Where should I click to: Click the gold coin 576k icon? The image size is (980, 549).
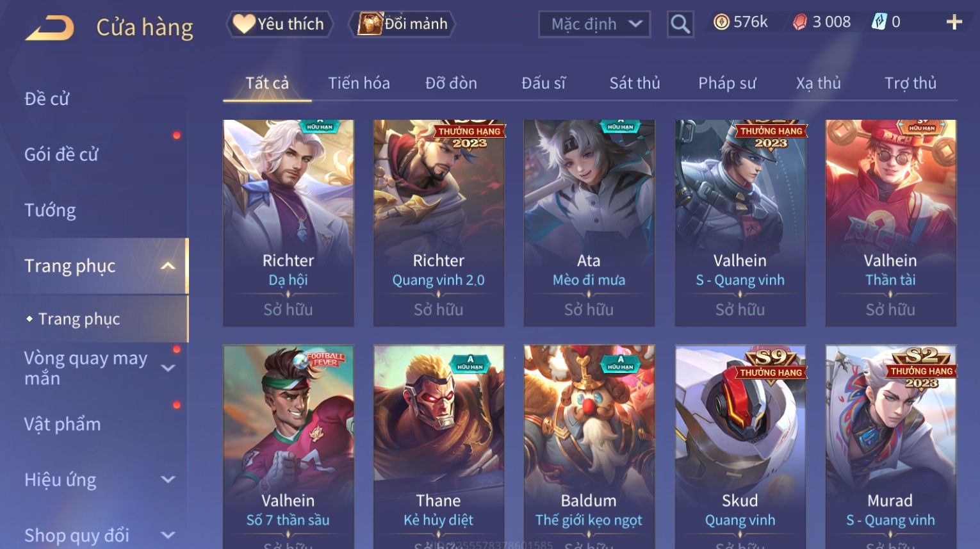(721, 22)
